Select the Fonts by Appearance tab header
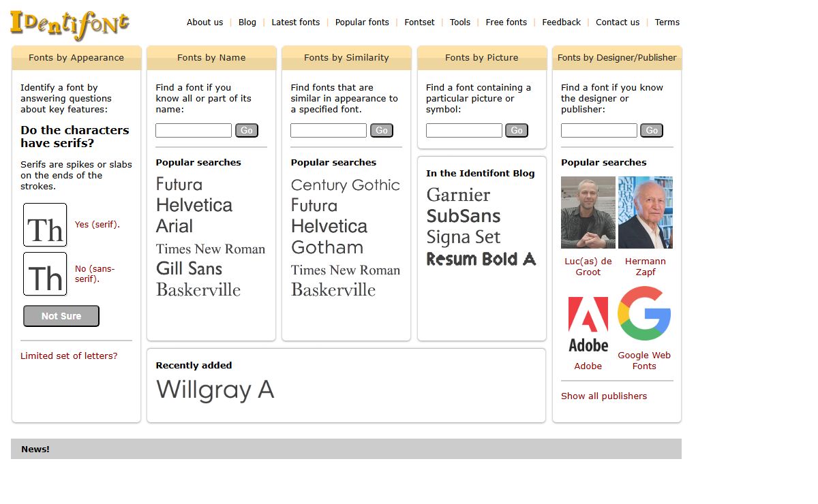The width and height of the screenshot is (818, 504). click(76, 58)
